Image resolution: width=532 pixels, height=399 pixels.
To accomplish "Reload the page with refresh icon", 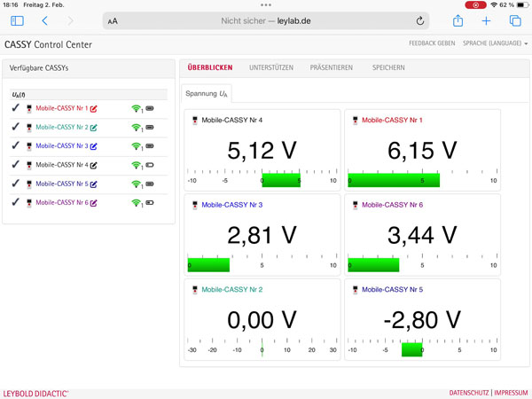I will (x=420, y=20).
